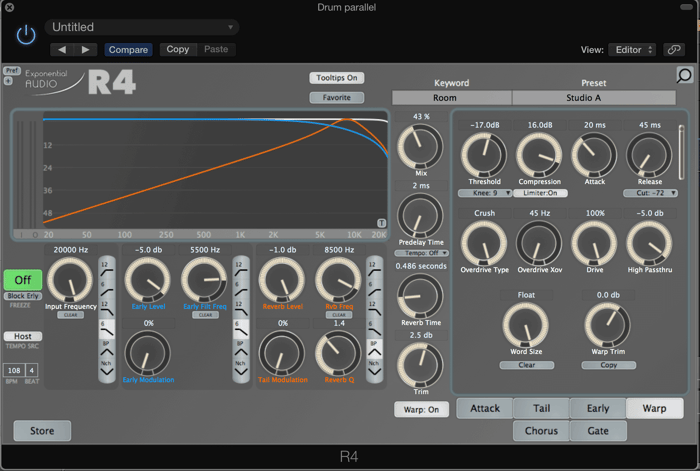This screenshot has height=471, width=700.
Task: Switch to the Chorus tab
Action: (x=542, y=431)
